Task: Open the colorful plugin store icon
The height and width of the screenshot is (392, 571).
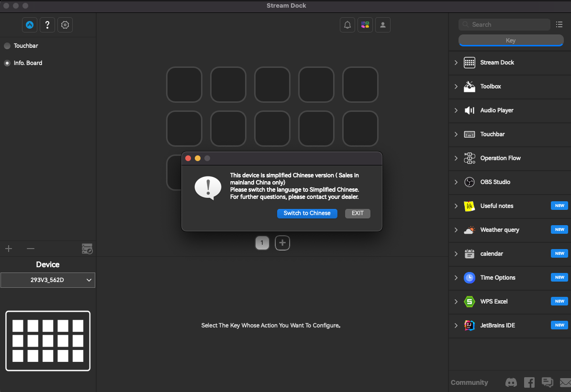Action: click(x=365, y=25)
